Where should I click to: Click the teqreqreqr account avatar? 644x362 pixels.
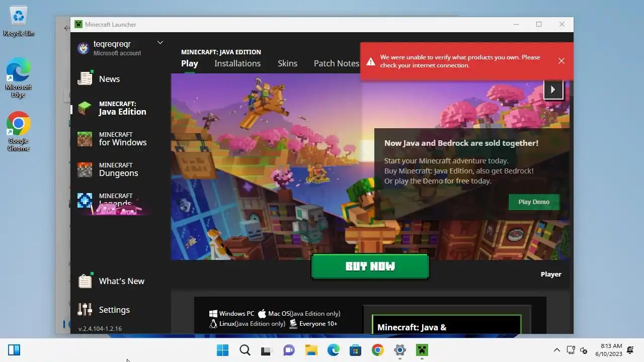pos(83,48)
